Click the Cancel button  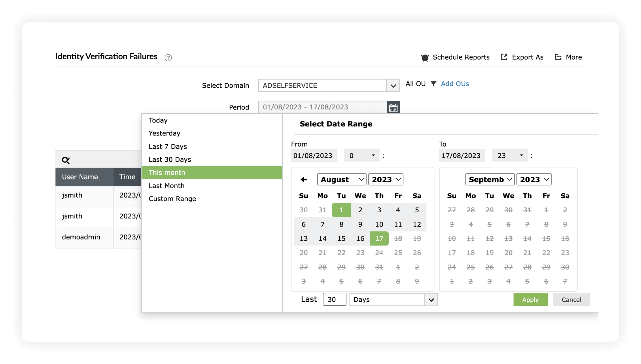571,300
